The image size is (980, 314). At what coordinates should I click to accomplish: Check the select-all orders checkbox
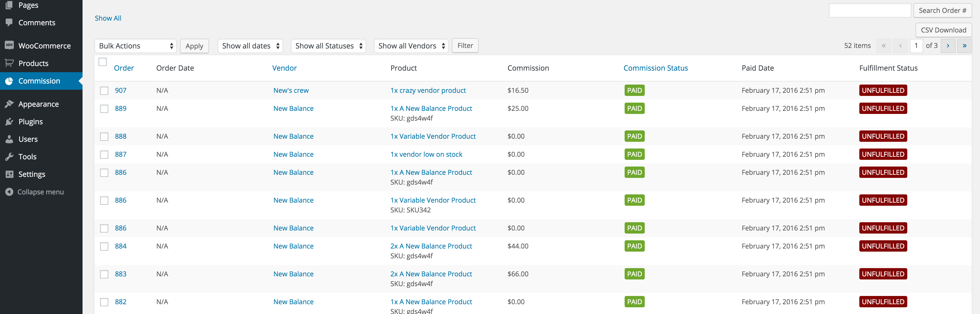coord(103,62)
